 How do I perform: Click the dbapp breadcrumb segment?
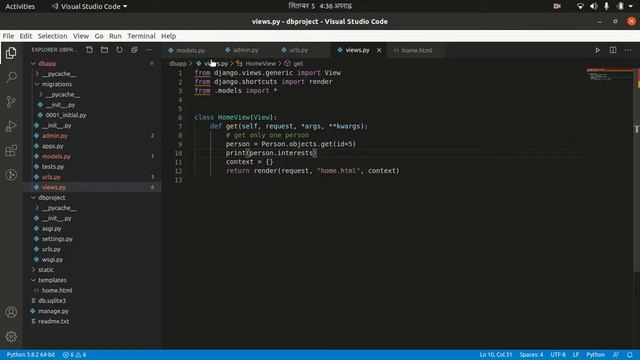click(x=178, y=64)
